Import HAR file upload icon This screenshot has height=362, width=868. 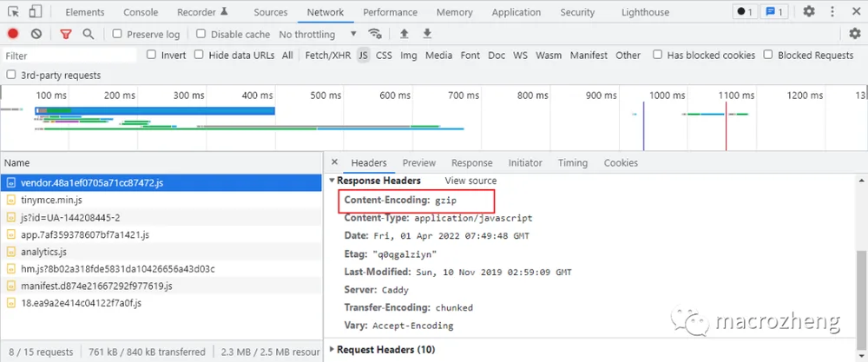pos(404,34)
